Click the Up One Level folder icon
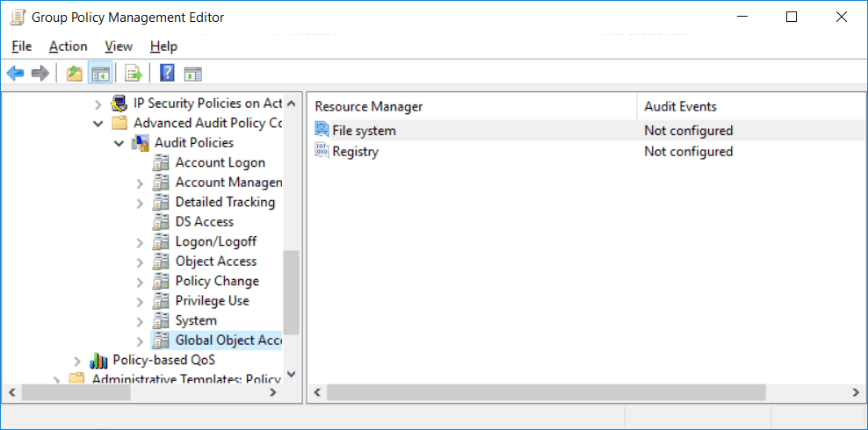The width and height of the screenshot is (868, 430). coord(74,73)
